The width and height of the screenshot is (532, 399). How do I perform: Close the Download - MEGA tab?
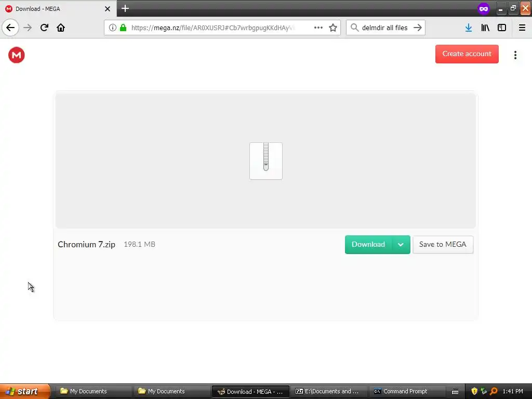point(108,9)
